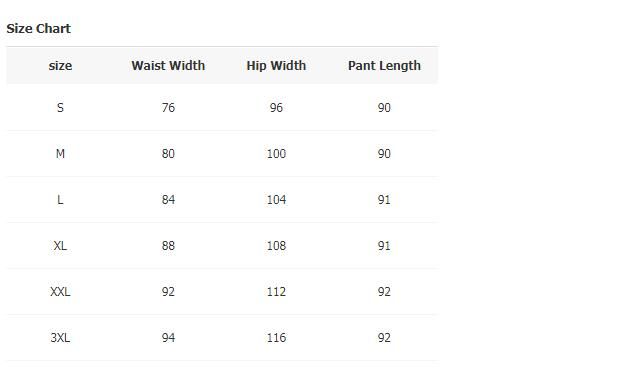The image size is (635, 372).
Task: Select the L size row label
Action: 60,200
